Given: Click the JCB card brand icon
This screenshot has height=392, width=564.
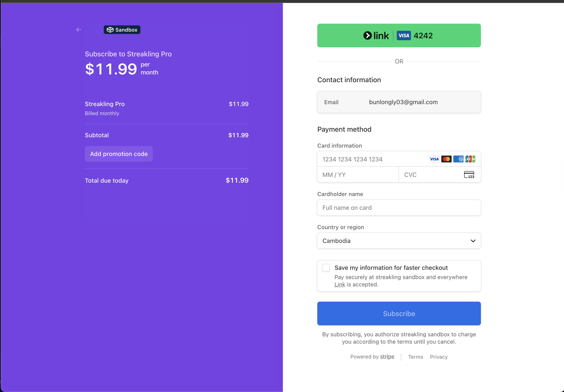Looking at the screenshot, I should click(470, 159).
